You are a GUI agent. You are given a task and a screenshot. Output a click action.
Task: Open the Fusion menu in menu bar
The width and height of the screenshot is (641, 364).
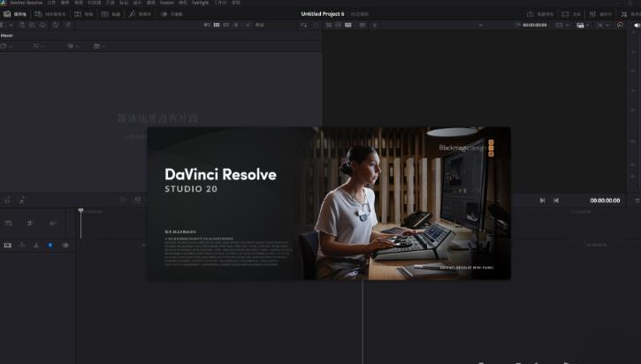(167, 3)
